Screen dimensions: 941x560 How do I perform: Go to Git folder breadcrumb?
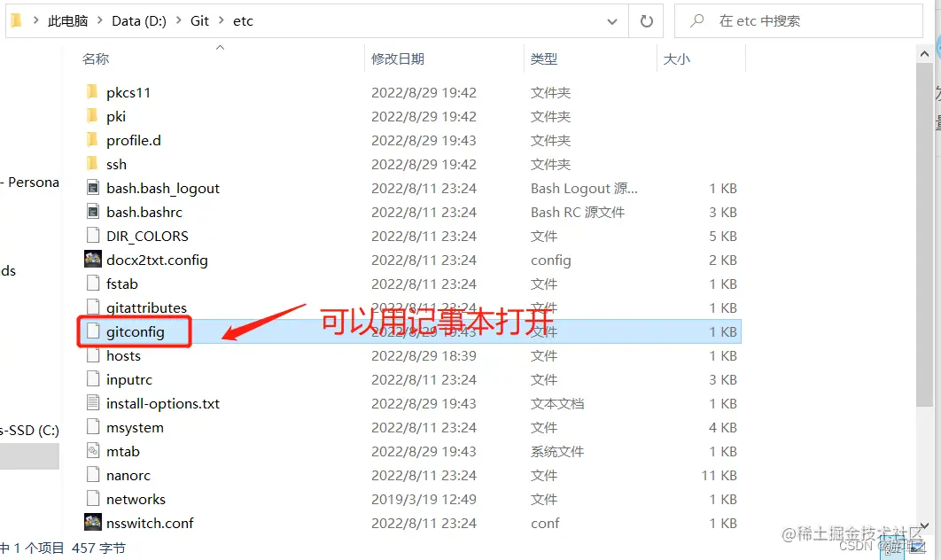click(200, 21)
